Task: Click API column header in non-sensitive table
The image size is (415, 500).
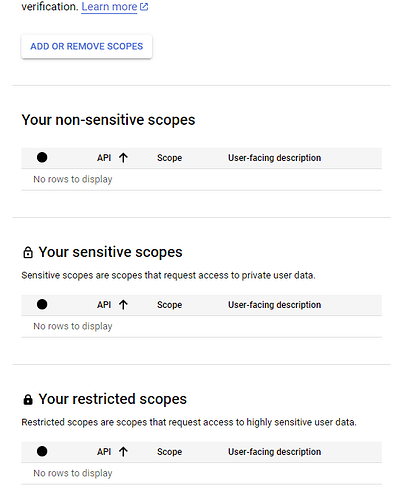Action: coord(104,158)
